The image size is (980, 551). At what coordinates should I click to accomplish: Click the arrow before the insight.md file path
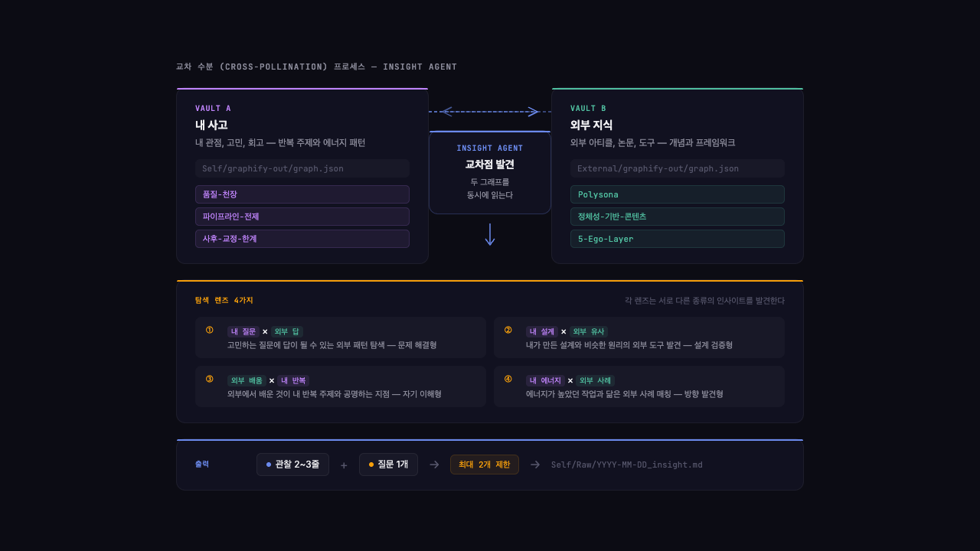(534, 464)
